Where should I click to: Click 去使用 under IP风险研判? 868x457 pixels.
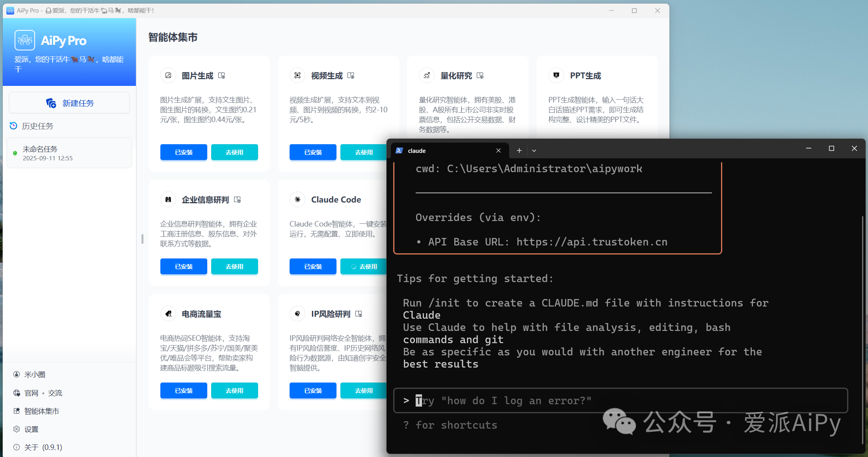tap(363, 390)
